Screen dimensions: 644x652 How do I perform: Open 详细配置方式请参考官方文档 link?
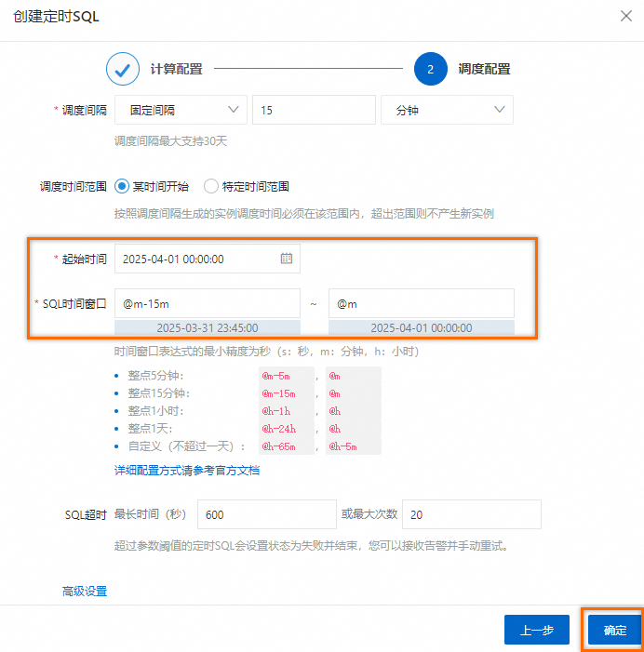[x=187, y=471]
